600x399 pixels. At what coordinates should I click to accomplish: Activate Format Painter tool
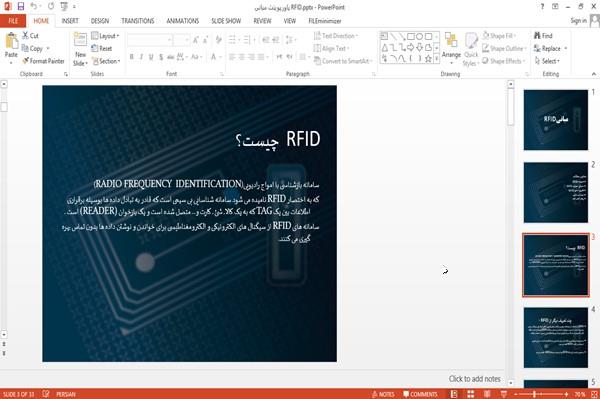click(43, 61)
